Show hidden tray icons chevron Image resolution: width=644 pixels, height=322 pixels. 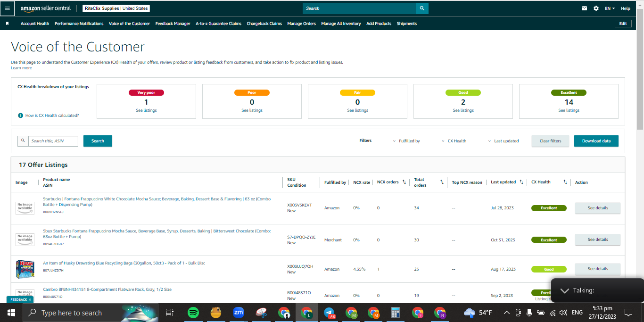coord(506,313)
